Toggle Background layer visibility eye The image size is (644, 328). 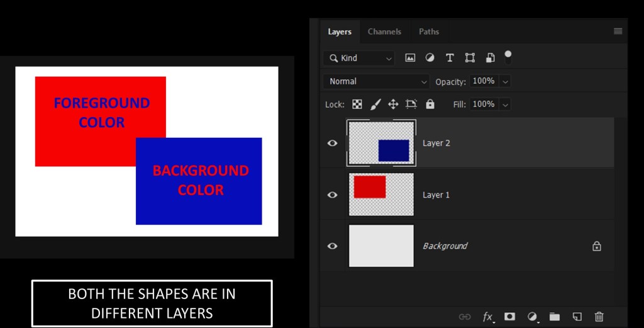(x=332, y=246)
